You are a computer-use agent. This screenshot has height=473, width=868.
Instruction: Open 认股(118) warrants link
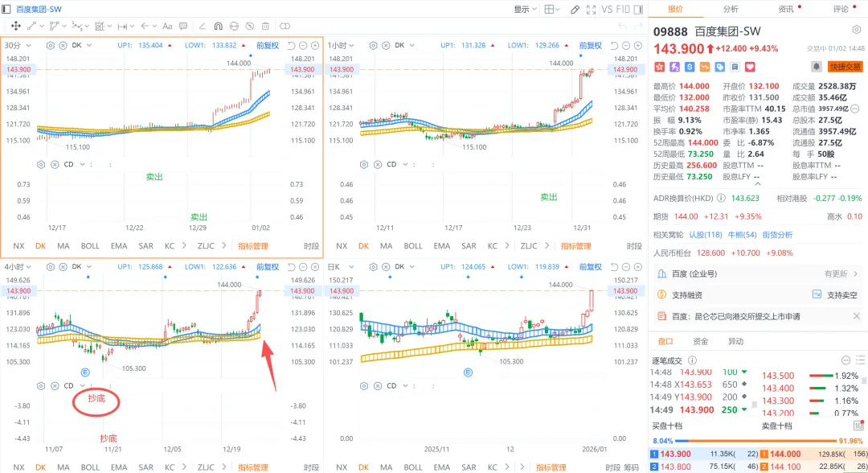click(706, 235)
